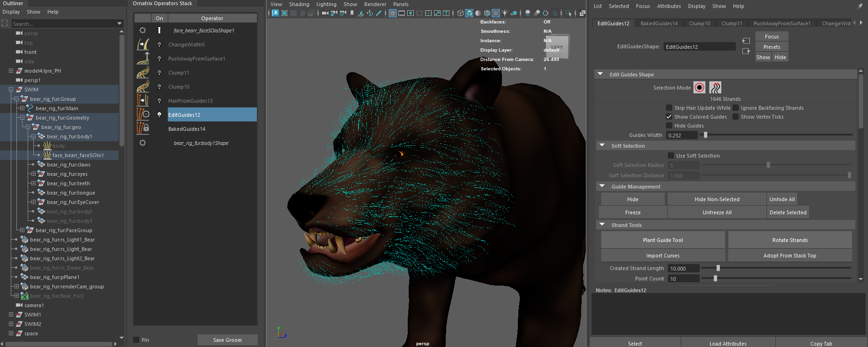Select the root selection mode icon
This screenshot has width=868, height=347.
click(699, 88)
